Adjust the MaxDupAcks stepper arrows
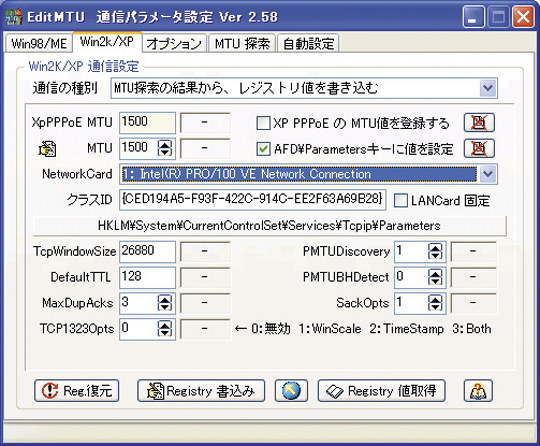 pyautogui.click(x=165, y=303)
